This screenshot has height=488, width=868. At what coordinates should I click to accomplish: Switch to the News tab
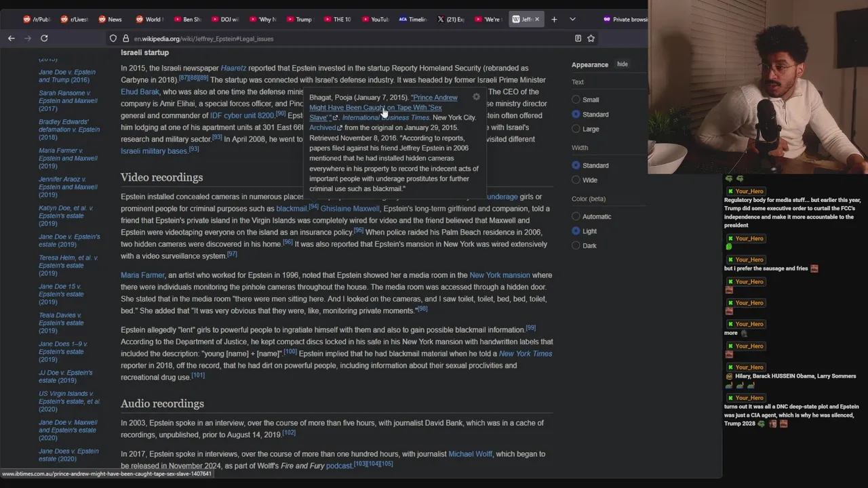111,19
